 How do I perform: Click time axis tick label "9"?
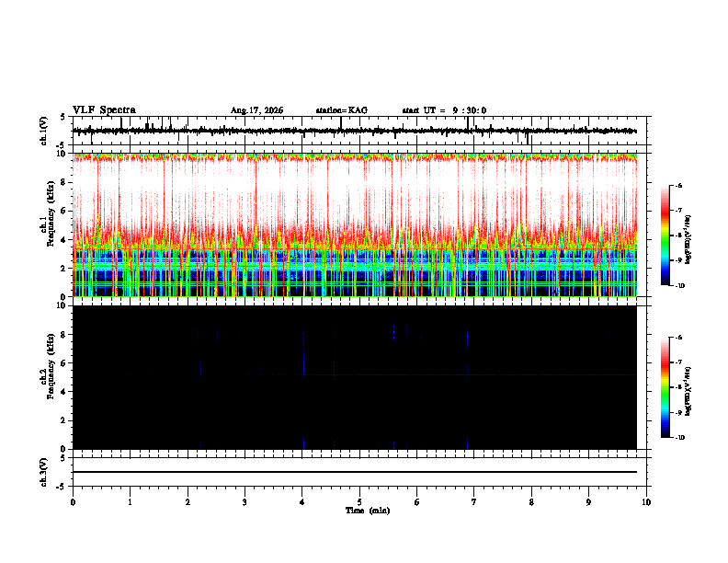[588, 501]
